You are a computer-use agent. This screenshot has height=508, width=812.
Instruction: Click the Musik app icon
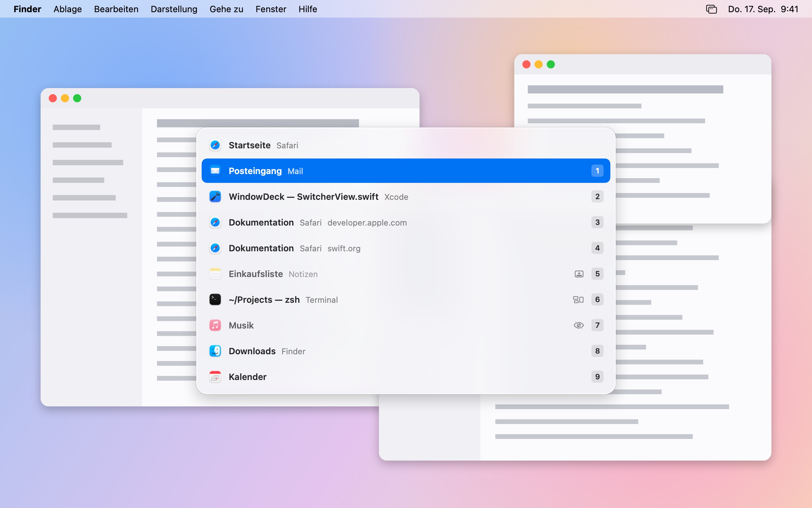click(x=215, y=325)
